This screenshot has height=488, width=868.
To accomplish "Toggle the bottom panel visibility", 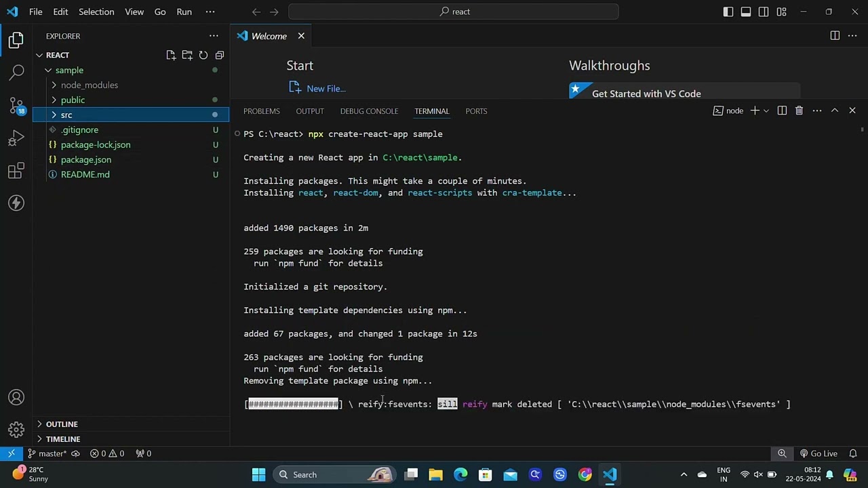I will [746, 12].
